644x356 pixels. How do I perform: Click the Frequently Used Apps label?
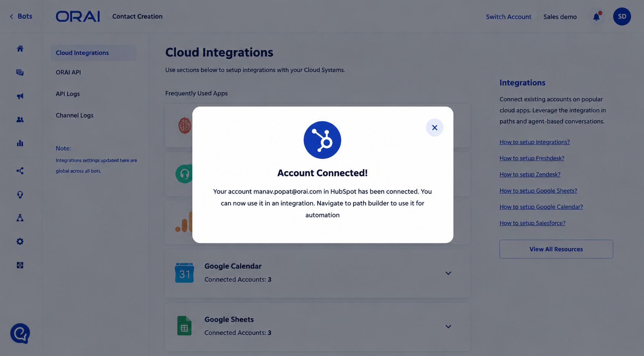(x=196, y=93)
